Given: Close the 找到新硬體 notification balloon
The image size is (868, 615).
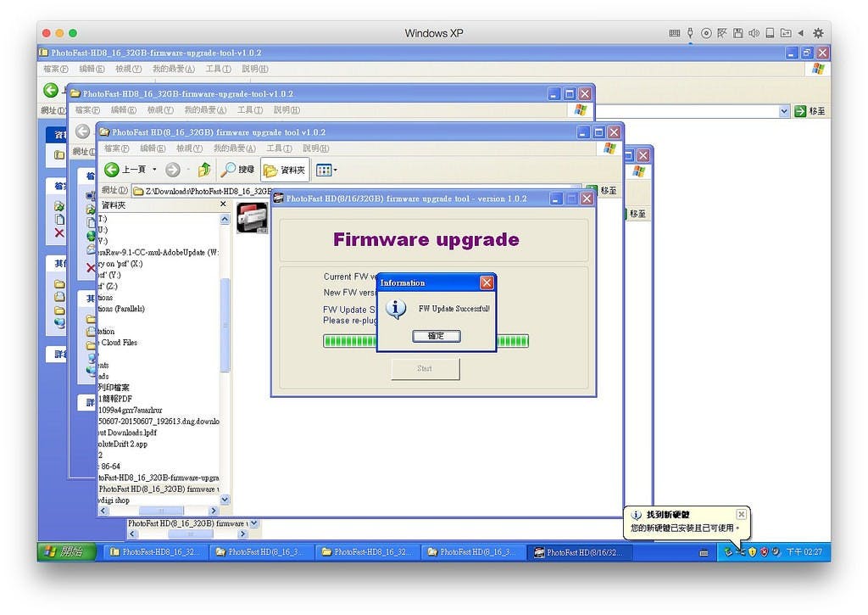Looking at the screenshot, I should point(741,514).
